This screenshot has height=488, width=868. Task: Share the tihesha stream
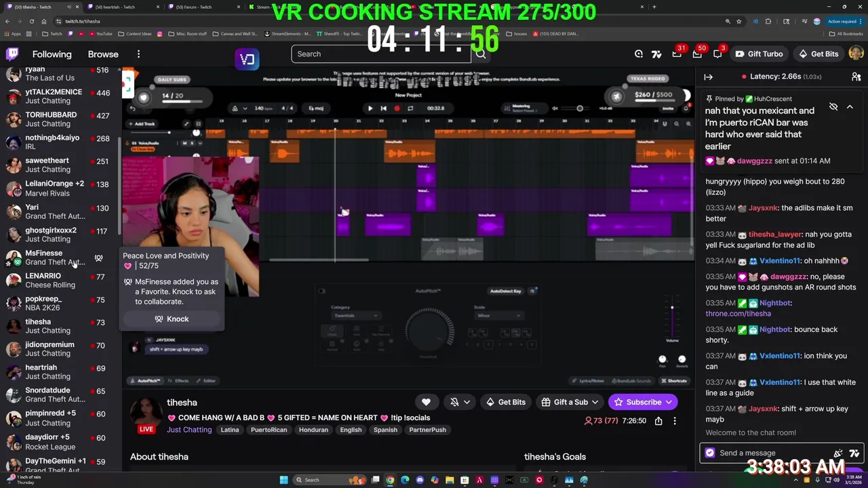pos(658,421)
